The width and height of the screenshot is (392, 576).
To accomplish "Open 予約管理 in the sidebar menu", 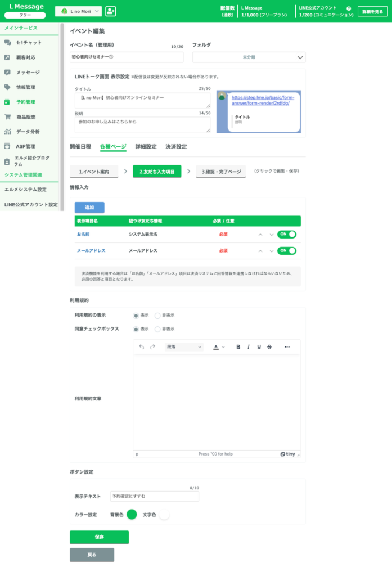I will coord(25,102).
